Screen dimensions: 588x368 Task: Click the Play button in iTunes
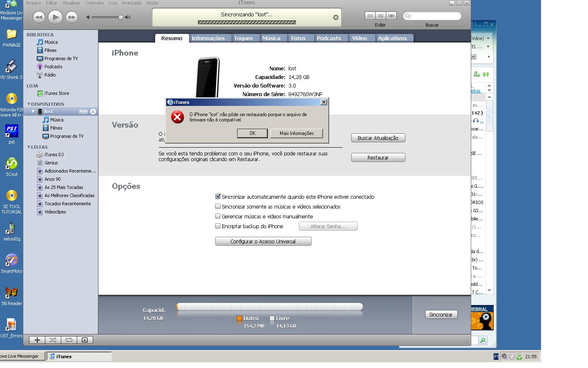coord(55,17)
